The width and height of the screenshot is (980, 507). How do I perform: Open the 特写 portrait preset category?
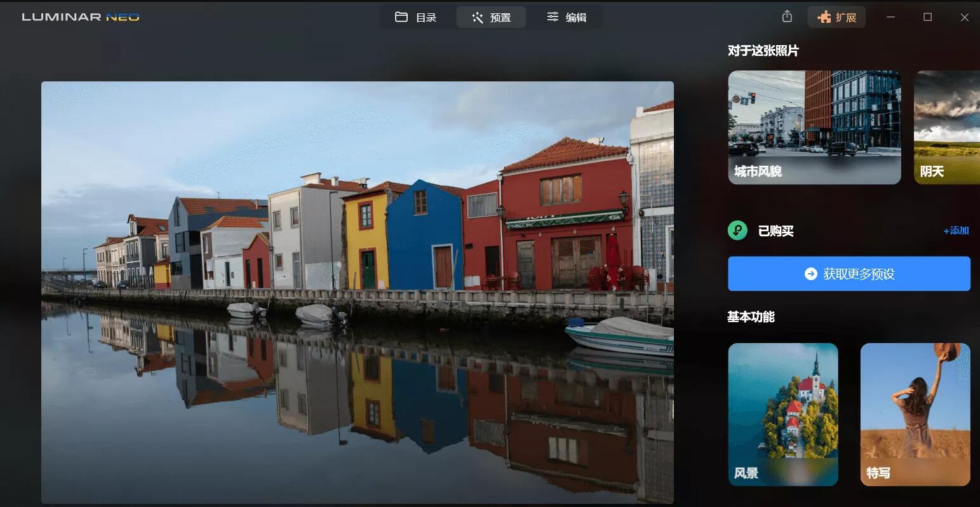(x=915, y=414)
